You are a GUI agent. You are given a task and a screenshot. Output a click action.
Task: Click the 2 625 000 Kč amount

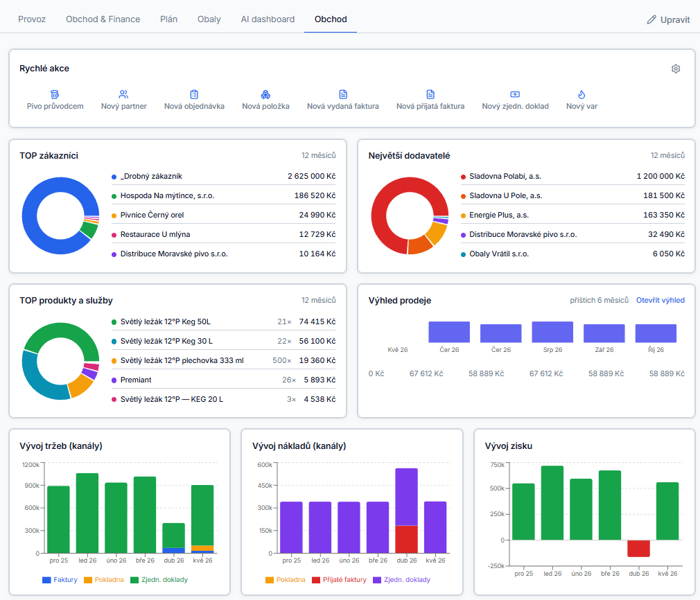pyautogui.click(x=312, y=177)
